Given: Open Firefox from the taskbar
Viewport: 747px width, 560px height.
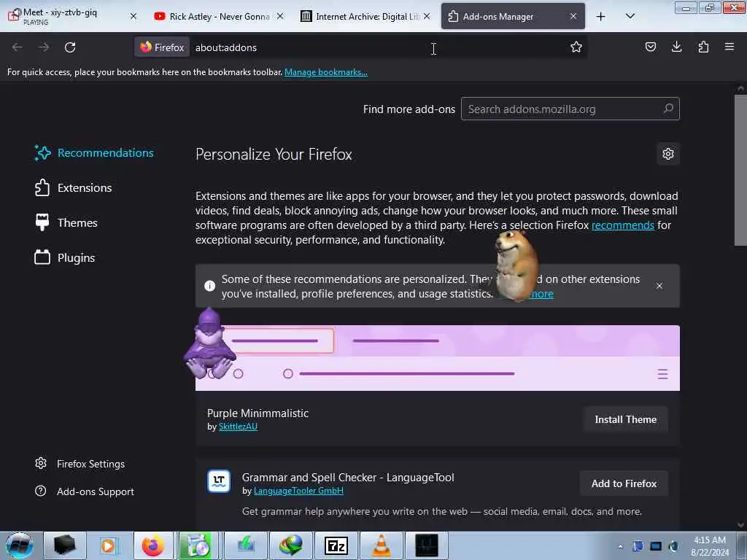Looking at the screenshot, I should 153,545.
